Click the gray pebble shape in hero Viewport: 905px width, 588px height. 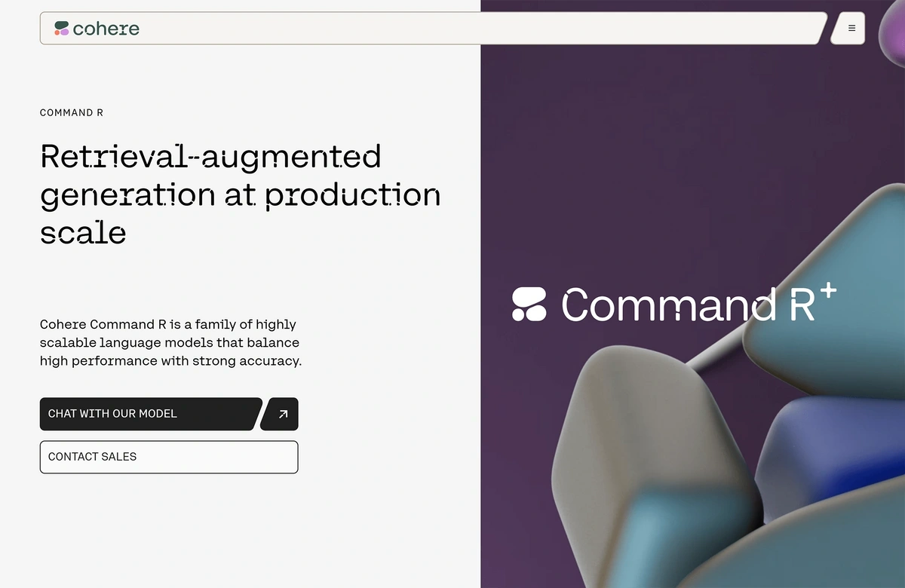[x=641, y=437]
